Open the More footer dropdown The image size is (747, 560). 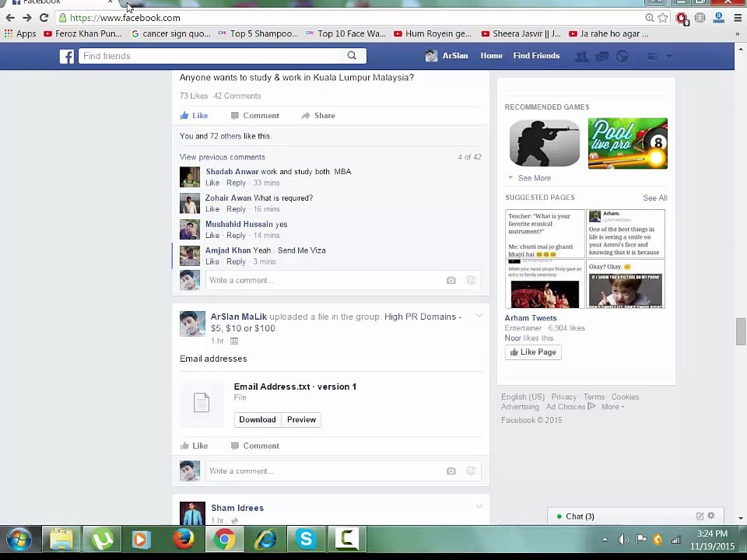(612, 407)
